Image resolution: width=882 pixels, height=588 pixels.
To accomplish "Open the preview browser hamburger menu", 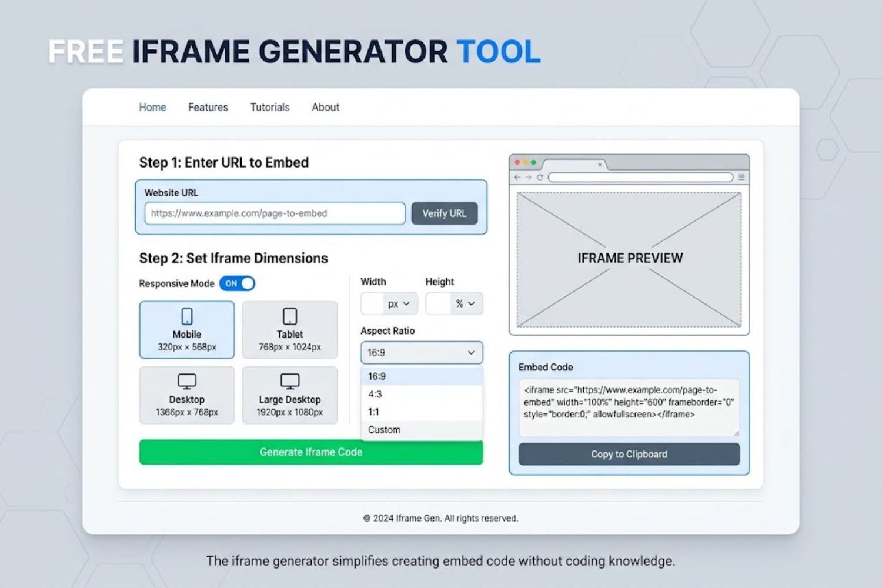I will click(x=741, y=177).
